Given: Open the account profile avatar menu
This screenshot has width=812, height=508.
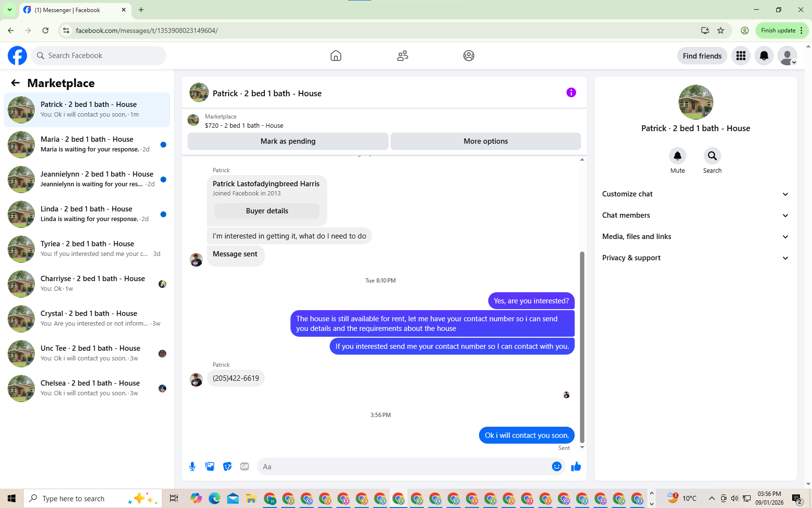Looking at the screenshot, I should click(787, 56).
